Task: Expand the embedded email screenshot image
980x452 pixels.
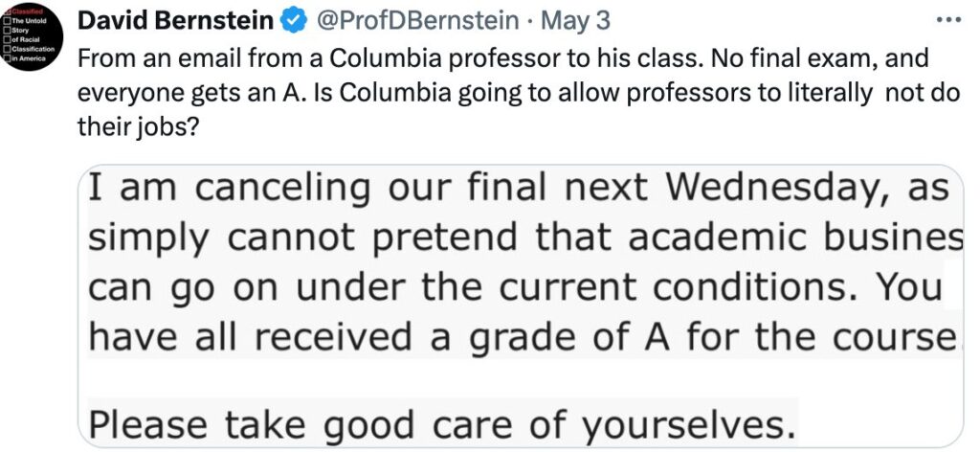Action: [x=520, y=306]
